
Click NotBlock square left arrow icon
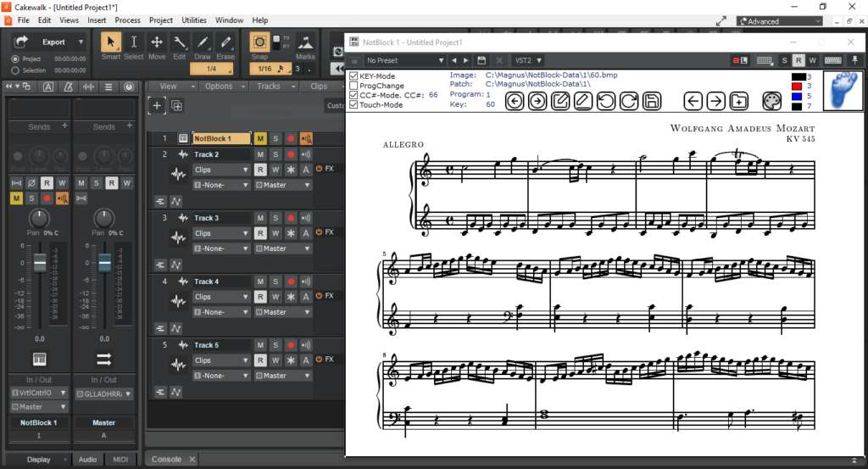(x=693, y=101)
